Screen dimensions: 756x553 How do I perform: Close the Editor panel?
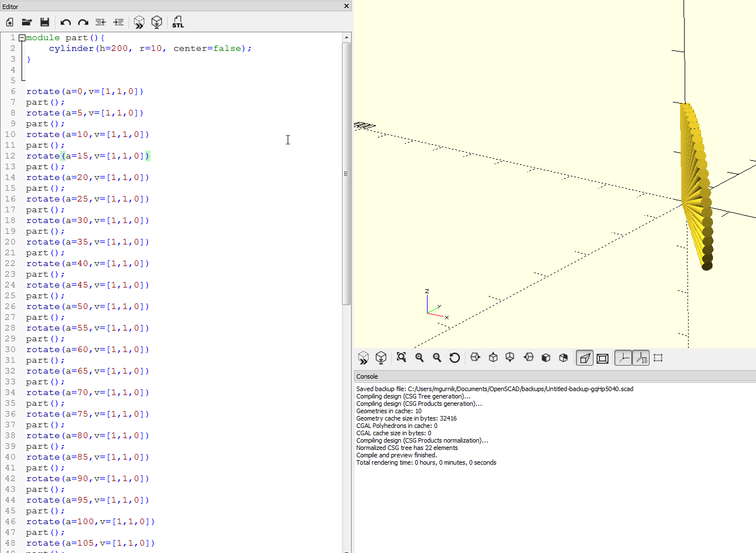coord(347,6)
